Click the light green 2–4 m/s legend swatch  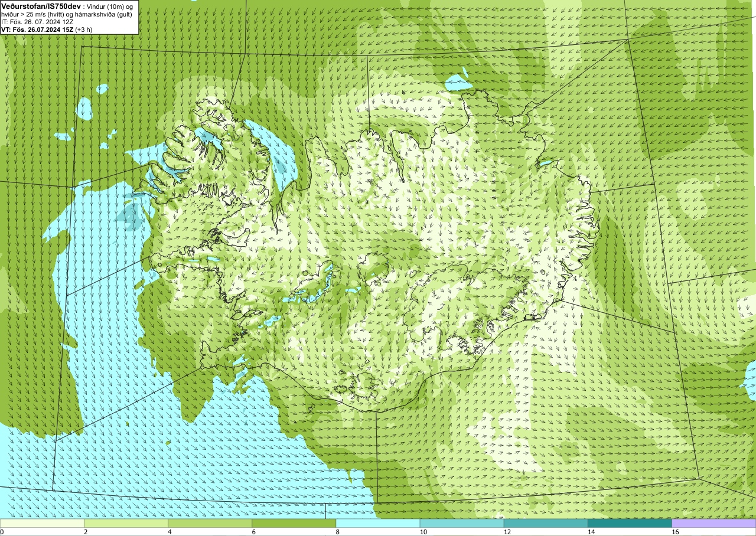tap(126, 523)
